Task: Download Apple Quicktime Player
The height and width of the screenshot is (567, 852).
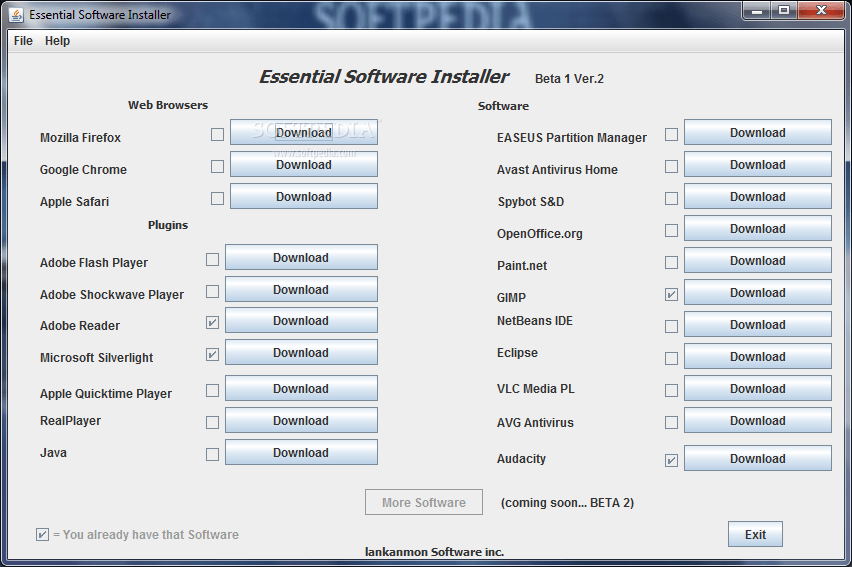Action: (302, 388)
